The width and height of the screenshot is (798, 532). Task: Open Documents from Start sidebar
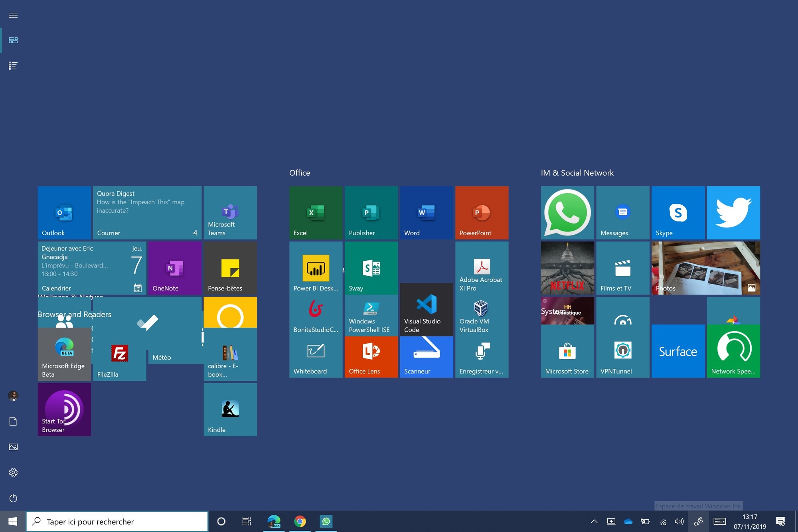13,421
